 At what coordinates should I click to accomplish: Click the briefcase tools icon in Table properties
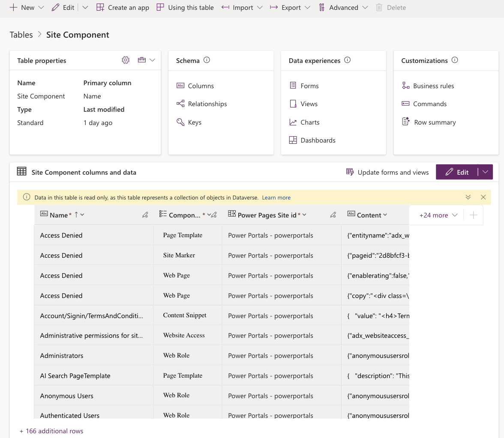click(142, 60)
